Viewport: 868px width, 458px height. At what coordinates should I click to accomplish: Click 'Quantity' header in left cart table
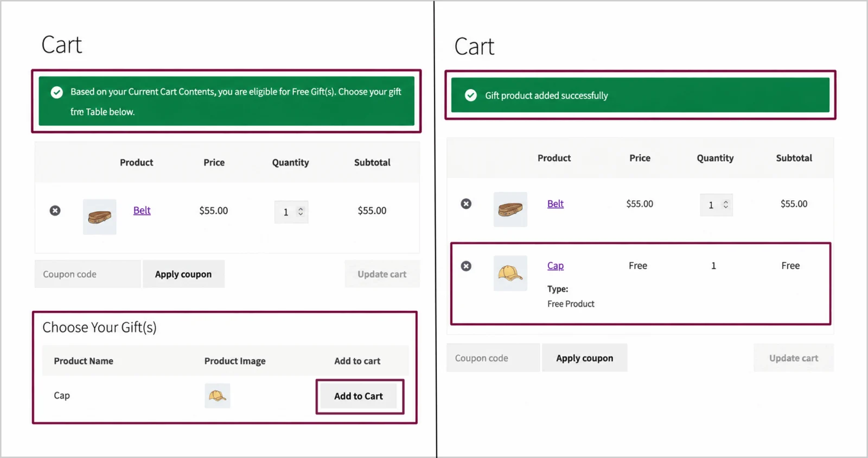pos(290,162)
